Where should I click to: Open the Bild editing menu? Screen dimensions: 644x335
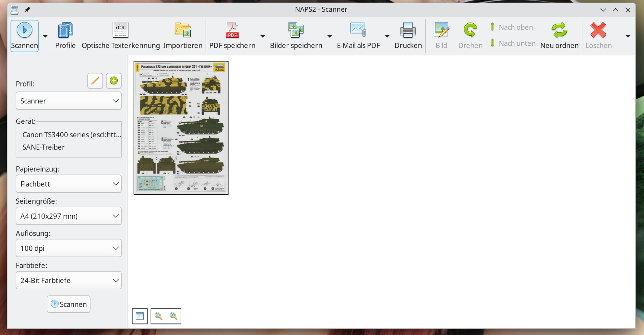pyautogui.click(x=441, y=36)
